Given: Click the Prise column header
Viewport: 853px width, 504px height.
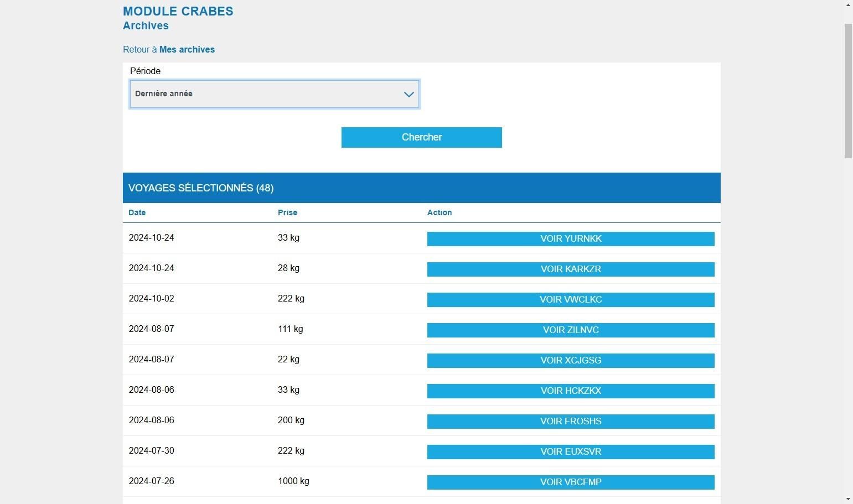Looking at the screenshot, I should pos(287,212).
